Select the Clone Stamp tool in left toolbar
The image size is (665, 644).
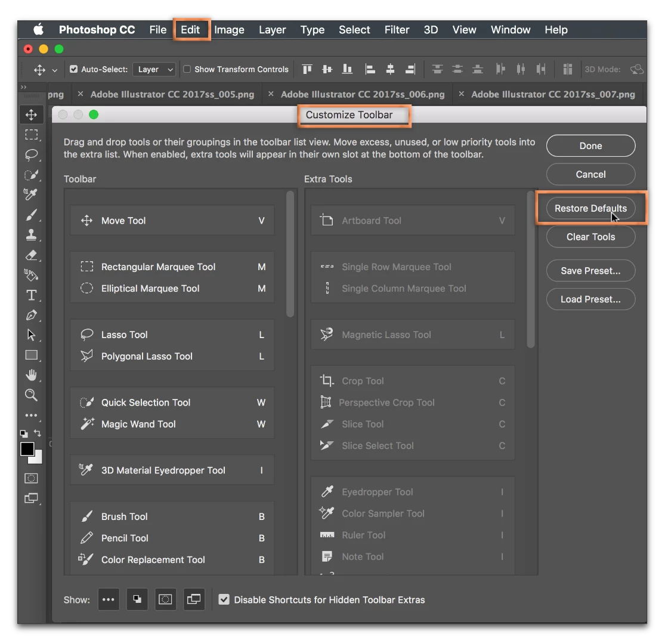(31, 235)
